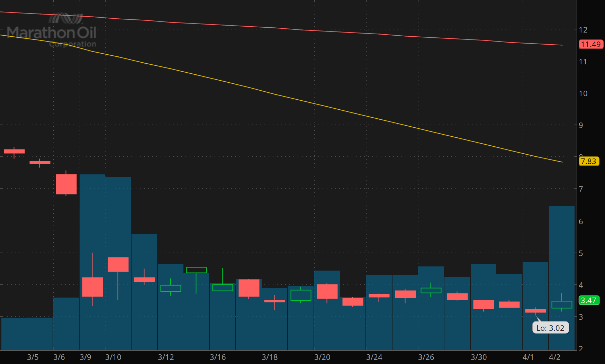Select the 3/18 date label
Image resolution: width=605 pixels, height=364 pixels.
[x=270, y=357]
